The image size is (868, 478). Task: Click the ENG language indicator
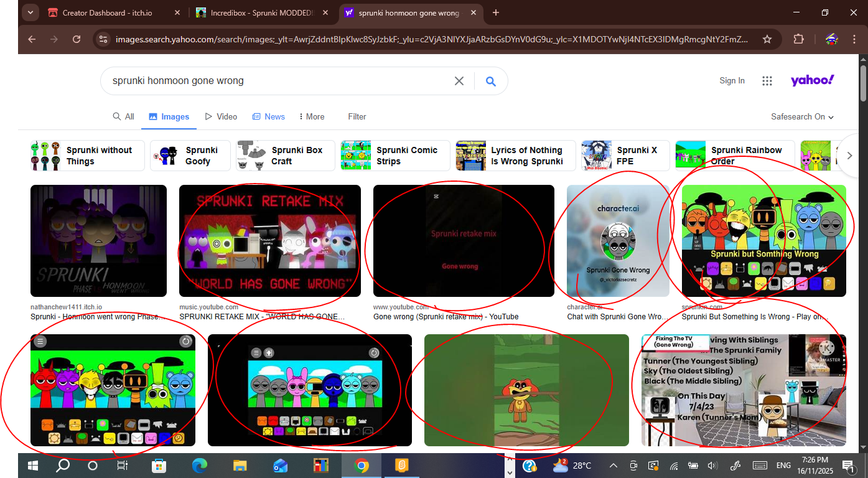pos(783,466)
